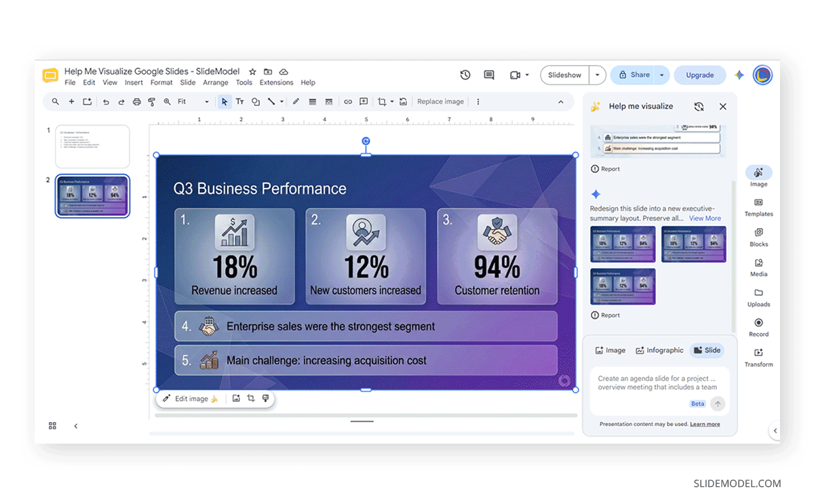This screenshot has height=504, width=814.
Task: Open the Learn more link
Action: click(x=705, y=425)
